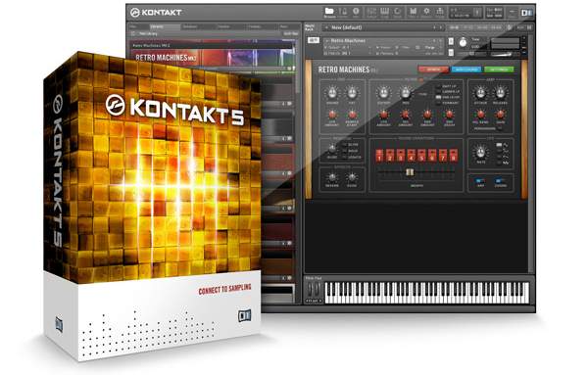
Task: Click the instrument volume slider in header
Action: 502,55
